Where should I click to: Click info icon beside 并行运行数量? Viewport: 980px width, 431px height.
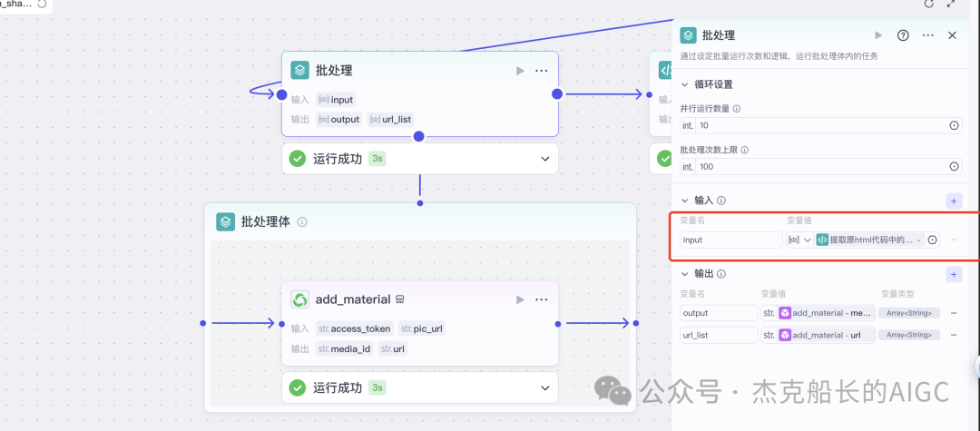736,109
